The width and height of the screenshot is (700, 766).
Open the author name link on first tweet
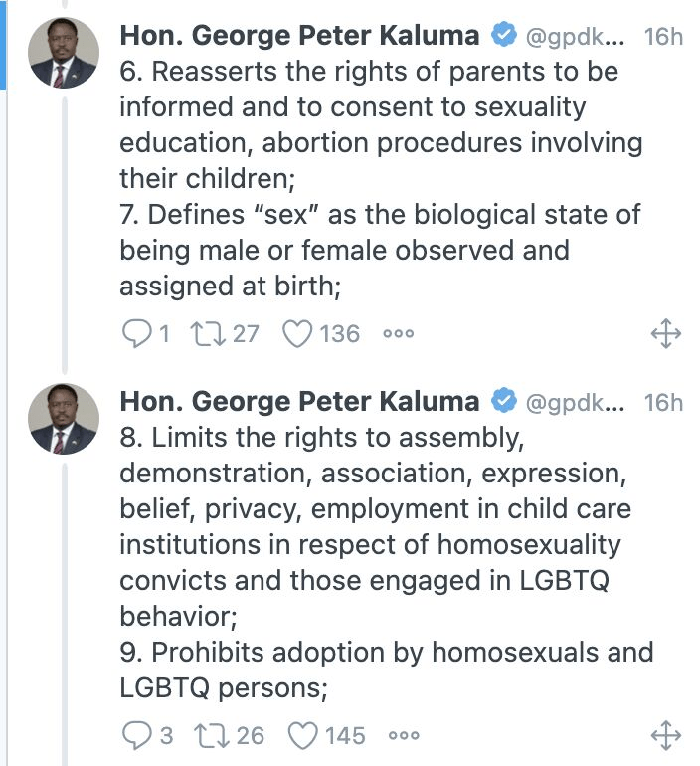299,37
